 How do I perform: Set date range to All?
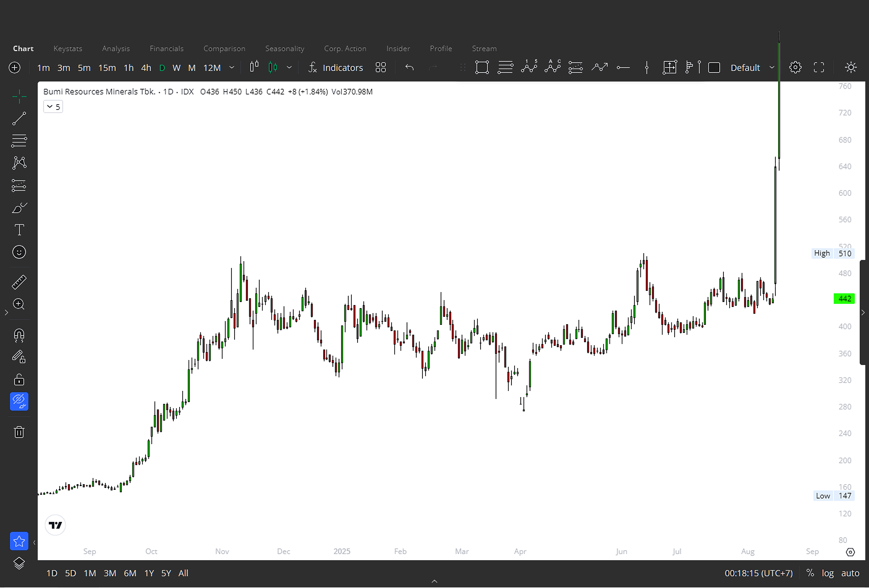183,573
